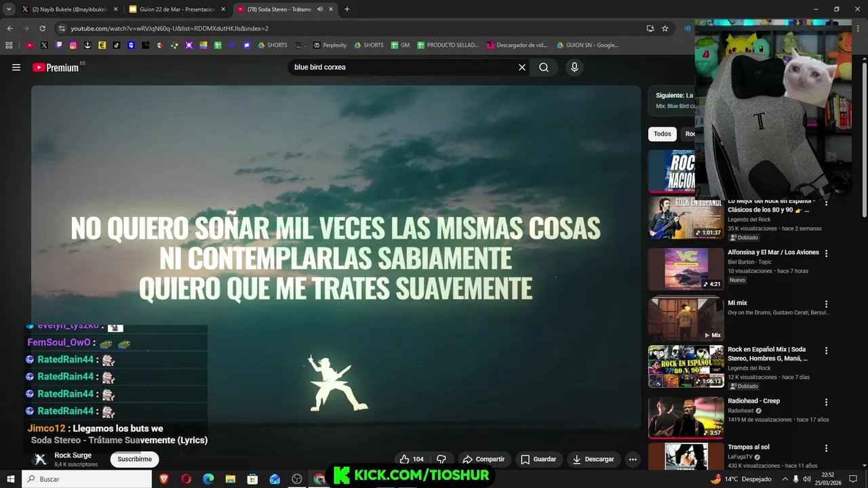Image resolution: width=868 pixels, height=488 pixels.
Task: Open options menu for Mi mix
Action: [826, 304]
